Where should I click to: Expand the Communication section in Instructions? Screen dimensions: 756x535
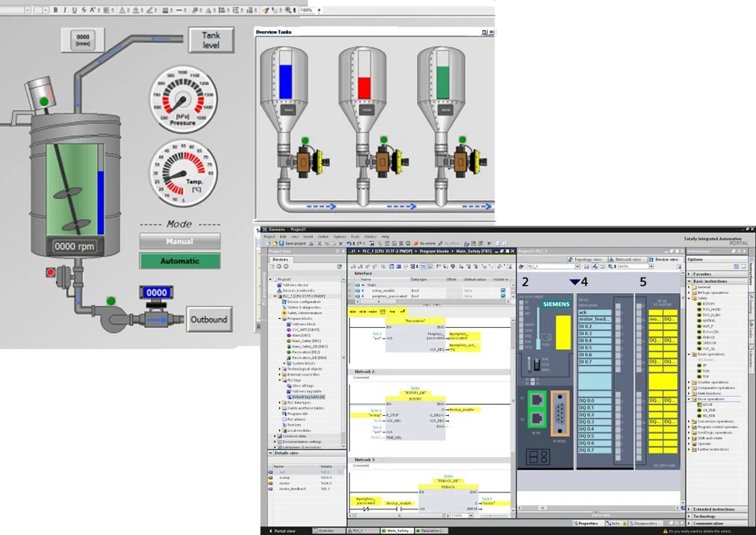click(689, 523)
